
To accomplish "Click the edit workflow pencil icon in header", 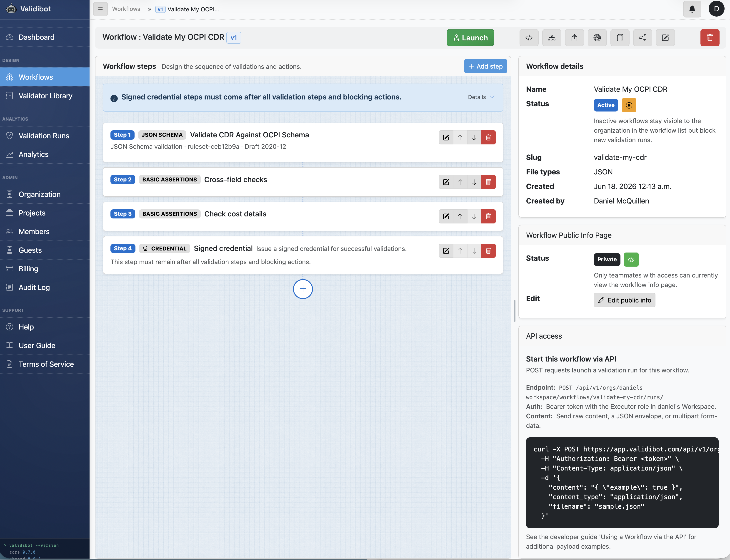I will 665,38.
